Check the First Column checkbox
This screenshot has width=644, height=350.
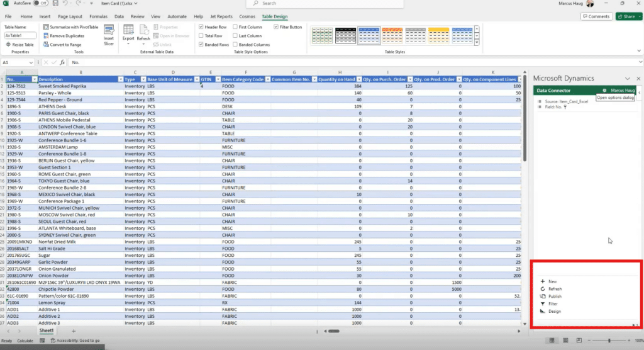point(235,27)
